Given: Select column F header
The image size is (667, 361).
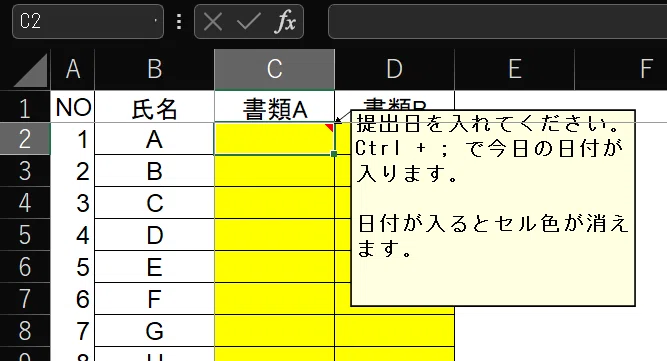Looking at the screenshot, I should [x=621, y=69].
